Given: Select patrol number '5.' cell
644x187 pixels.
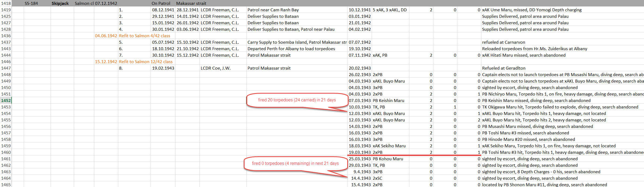Looking at the screenshot, I should coord(121,42).
